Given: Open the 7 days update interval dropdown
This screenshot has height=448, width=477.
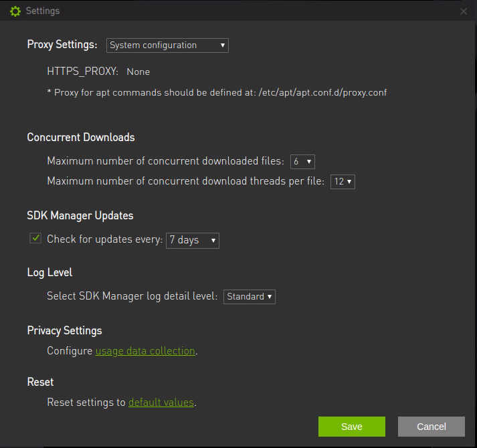Looking at the screenshot, I should point(193,240).
